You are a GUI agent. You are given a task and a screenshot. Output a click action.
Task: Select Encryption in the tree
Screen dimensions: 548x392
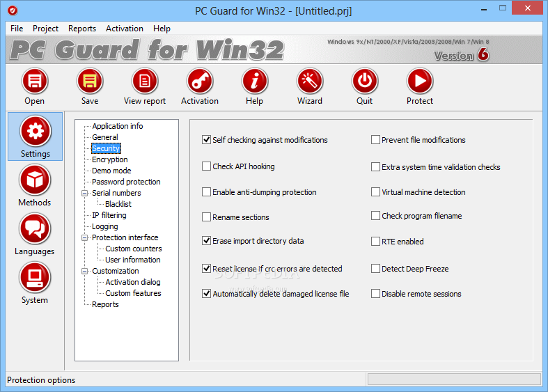click(110, 159)
